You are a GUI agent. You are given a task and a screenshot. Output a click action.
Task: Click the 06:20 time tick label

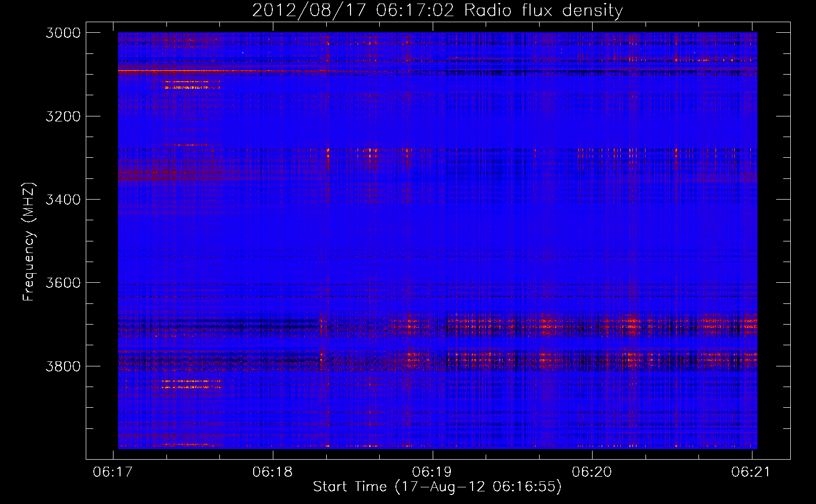592,472
